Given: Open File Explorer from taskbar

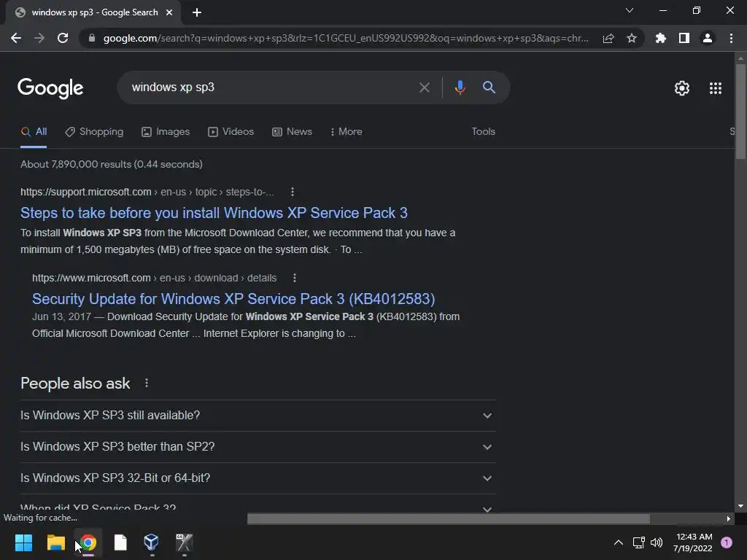Looking at the screenshot, I should (55, 542).
